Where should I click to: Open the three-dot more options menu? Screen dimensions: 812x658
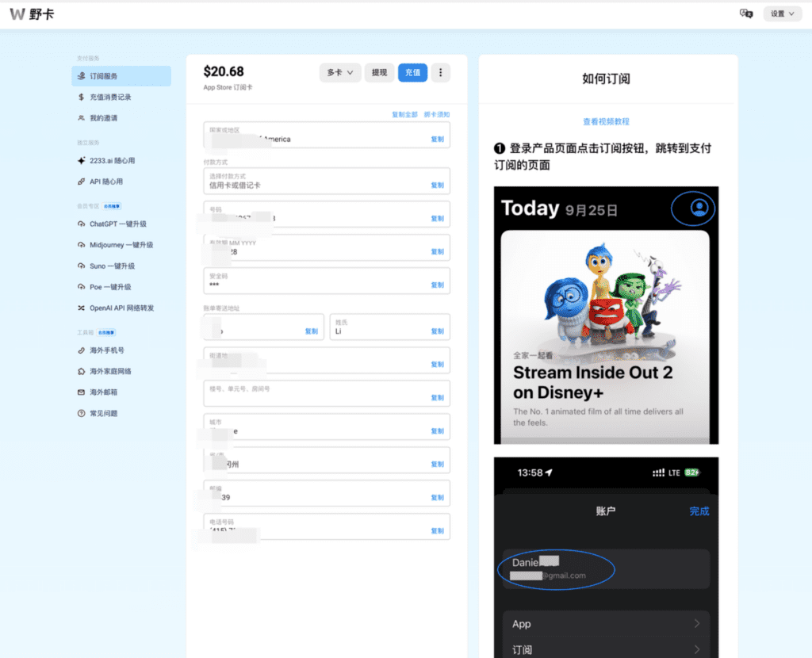click(x=441, y=72)
